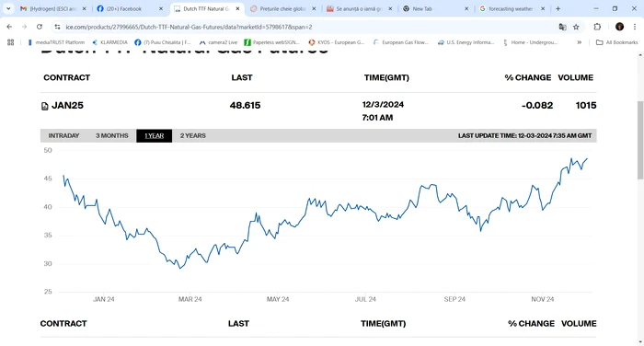Go back with the back arrow
The width and height of the screenshot is (644, 346).
[9, 27]
